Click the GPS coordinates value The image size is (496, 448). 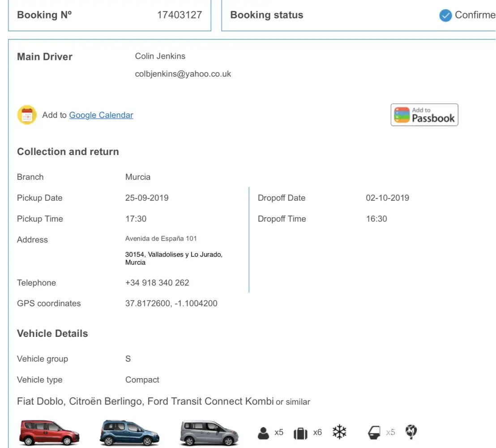171,303
